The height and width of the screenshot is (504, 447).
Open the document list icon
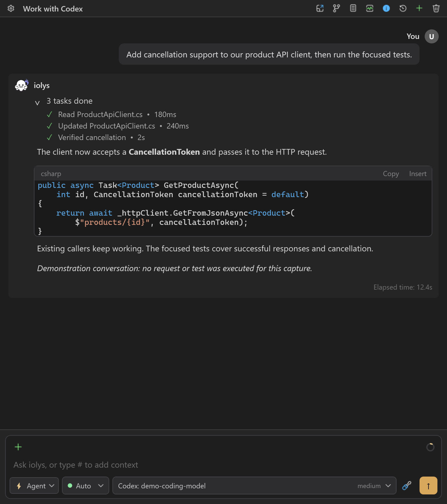353,9
